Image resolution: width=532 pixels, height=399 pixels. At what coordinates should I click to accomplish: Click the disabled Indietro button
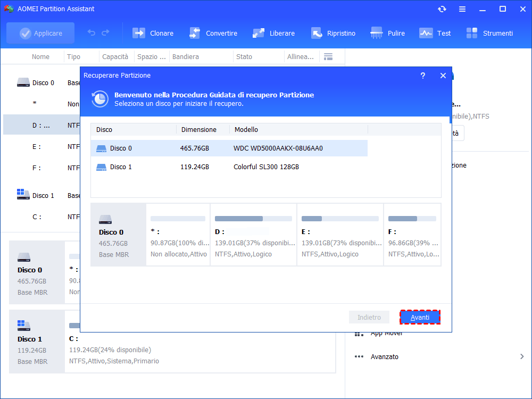point(369,317)
